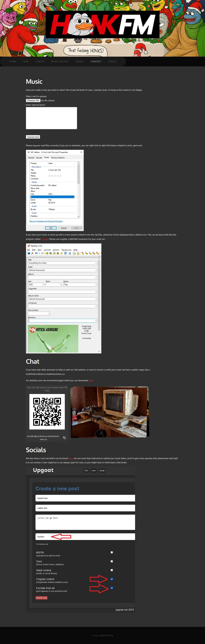Click the red X remove tag icon in Mp3tag

tap(32, 253)
